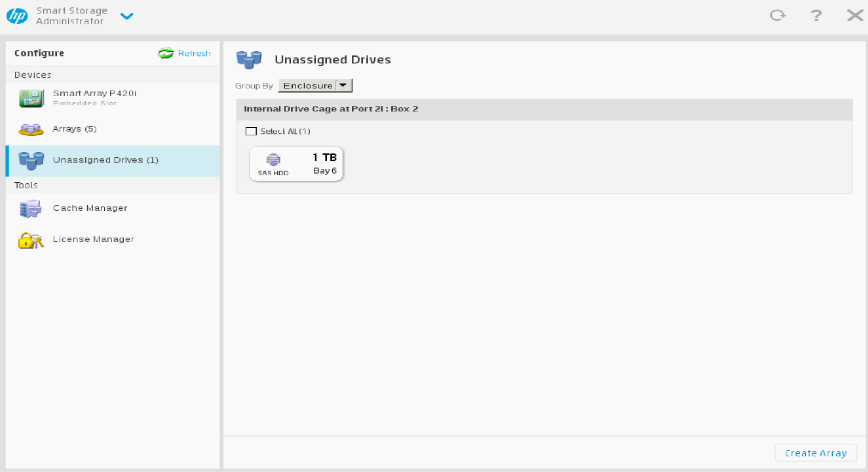Open help with the question mark icon
Screen dimensions: 868x472
tap(816, 16)
